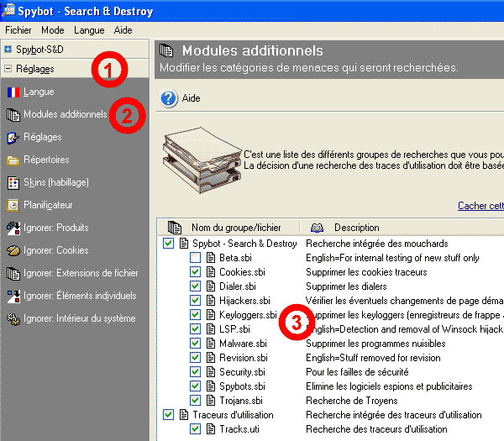The width and height of the screenshot is (504, 441).
Task: Click the Planificateur clock icon
Action: (13, 206)
